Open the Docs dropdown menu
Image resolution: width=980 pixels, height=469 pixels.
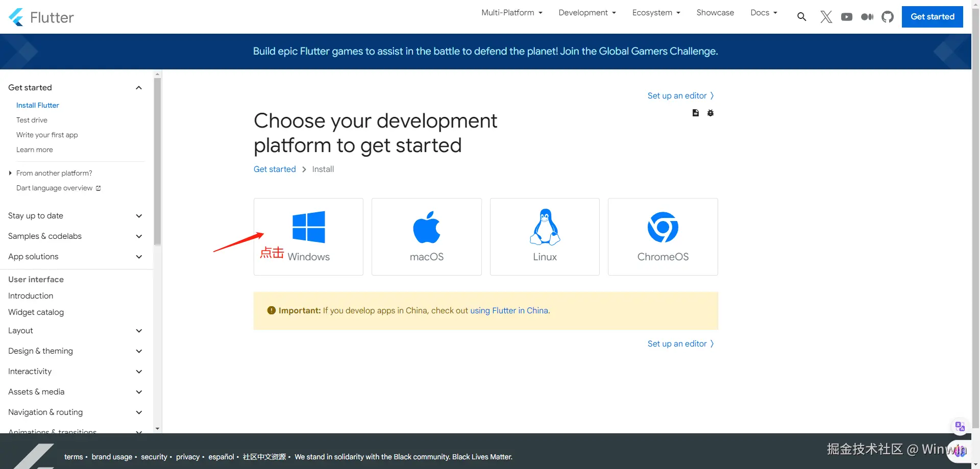pyautogui.click(x=764, y=13)
